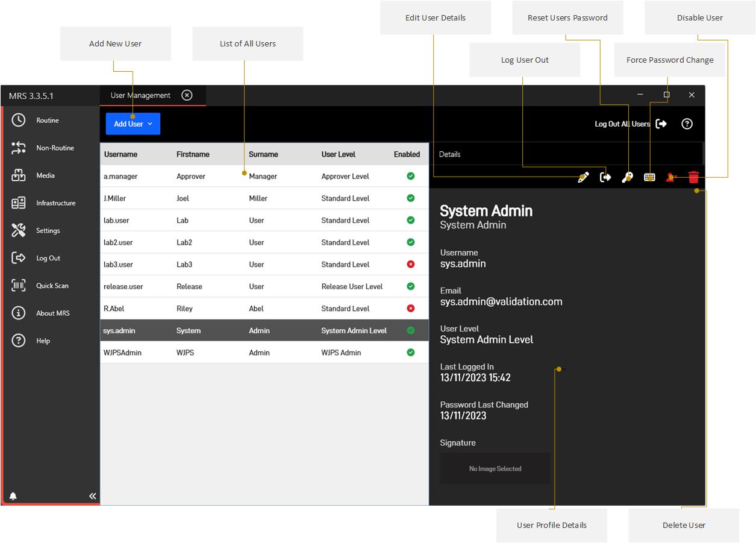Click the signature No Image Selected box
Screen dimensions: 756x543
[495, 468]
